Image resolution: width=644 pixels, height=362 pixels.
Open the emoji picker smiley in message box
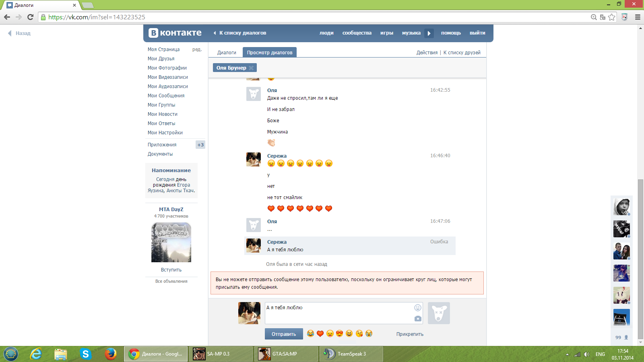(418, 308)
